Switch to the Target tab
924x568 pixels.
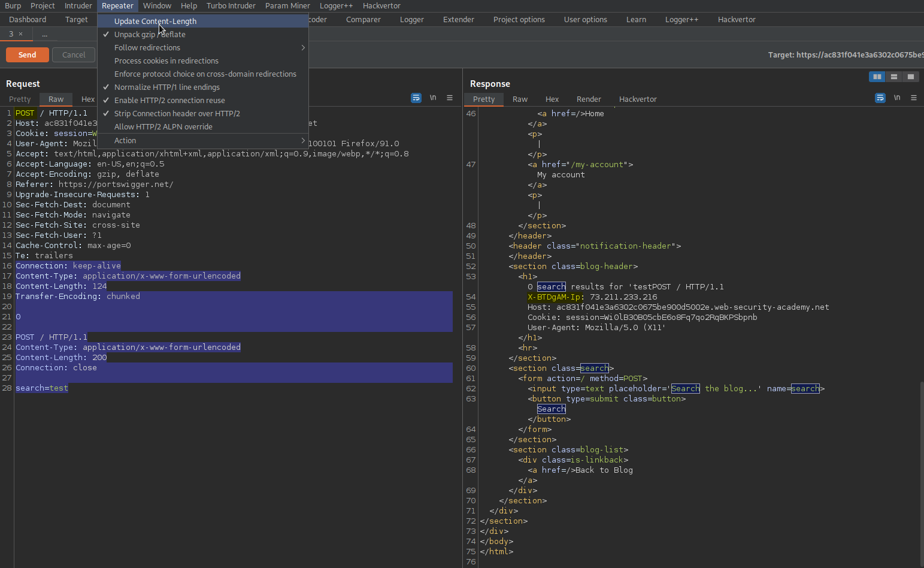tap(77, 19)
